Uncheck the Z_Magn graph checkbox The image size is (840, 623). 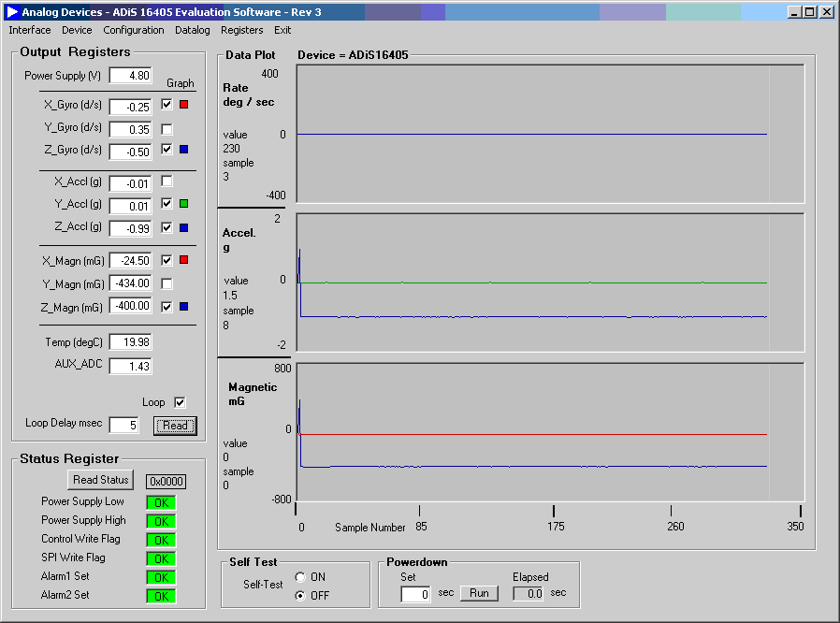[x=167, y=307]
